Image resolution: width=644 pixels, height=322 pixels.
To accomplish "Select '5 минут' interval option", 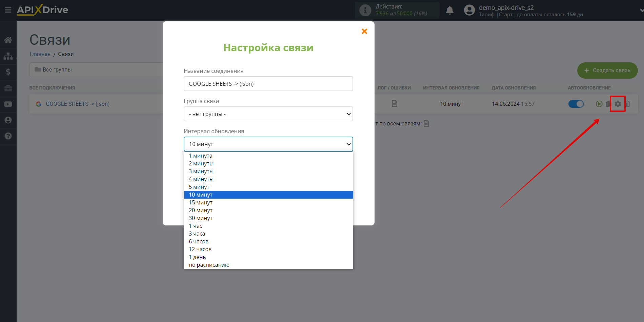I will [x=268, y=187].
